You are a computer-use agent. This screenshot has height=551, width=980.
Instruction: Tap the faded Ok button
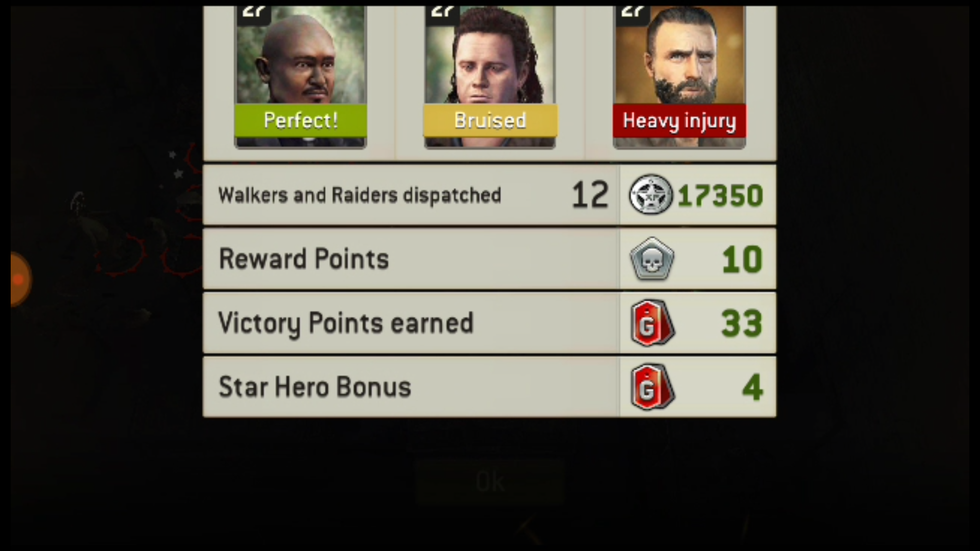(x=490, y=482)
